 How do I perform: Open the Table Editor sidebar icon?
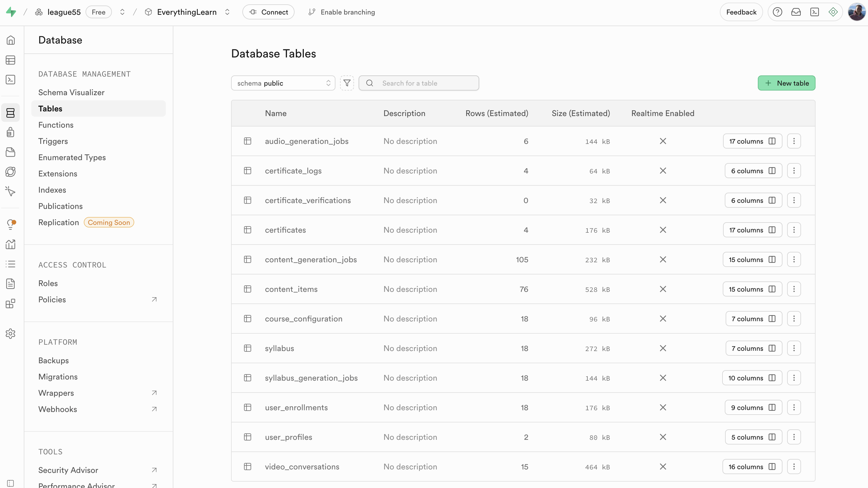(10, 60)
